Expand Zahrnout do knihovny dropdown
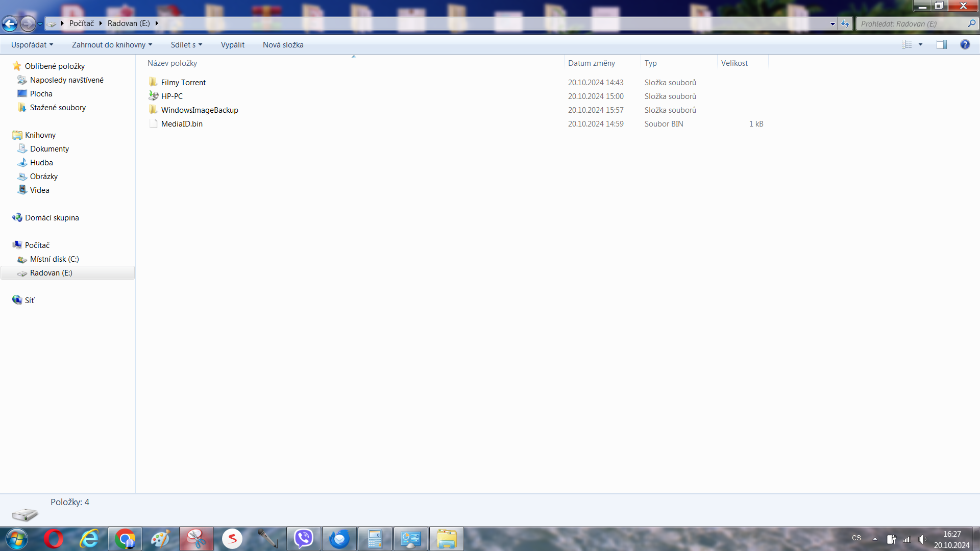 click(112, 44)
